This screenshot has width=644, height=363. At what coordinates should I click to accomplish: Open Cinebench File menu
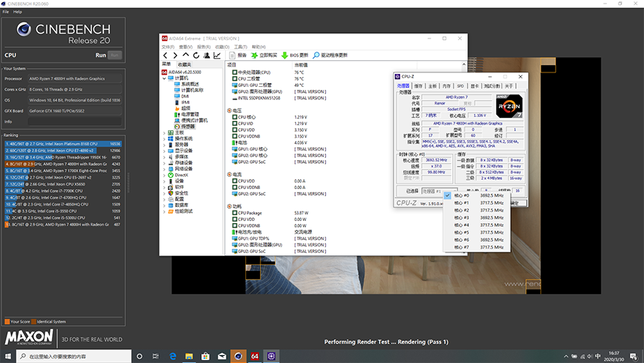(6, 12)
